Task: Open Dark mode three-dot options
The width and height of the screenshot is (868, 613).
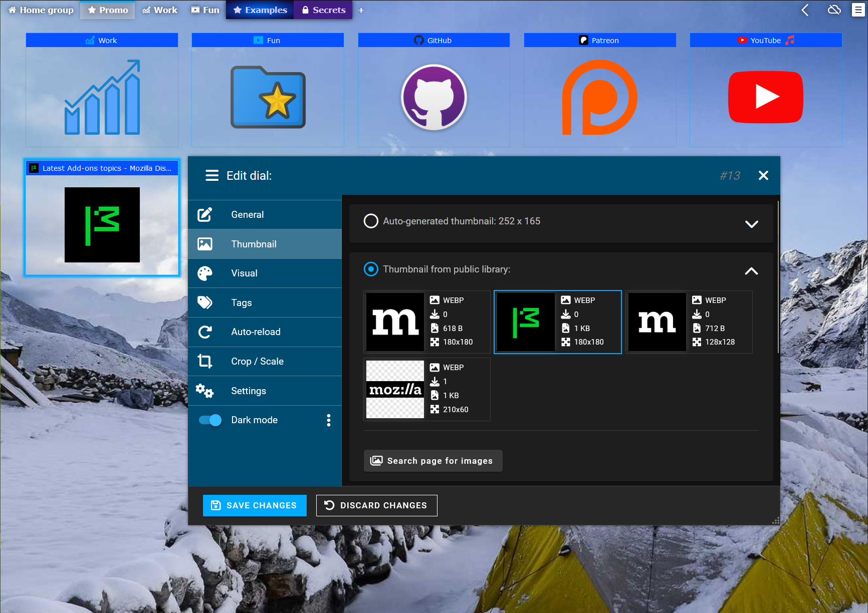Action: tap(329, 420)
